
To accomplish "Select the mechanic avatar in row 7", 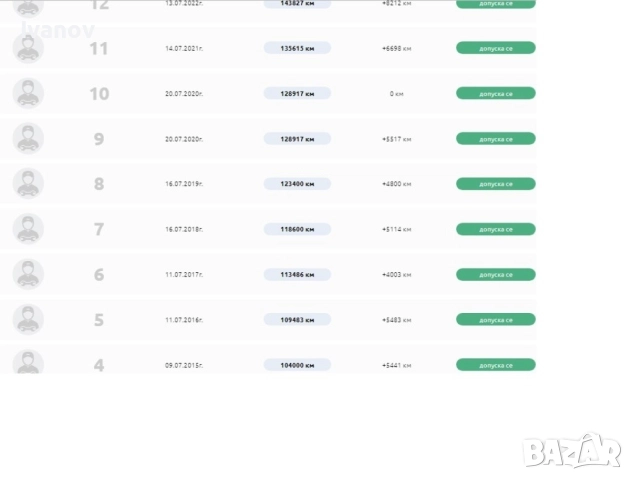I will pyautogui.click(x=28, y=229).
